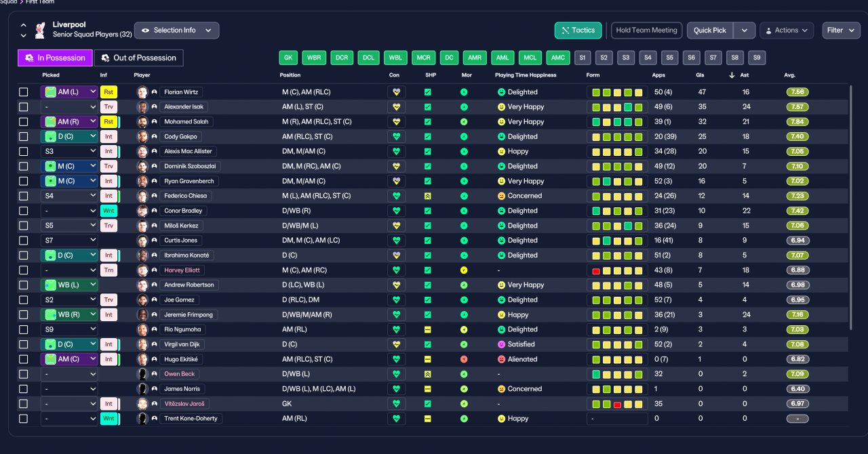Open Andrew Robertson's WB (L) picked dropdown

[x=69, y=285]
